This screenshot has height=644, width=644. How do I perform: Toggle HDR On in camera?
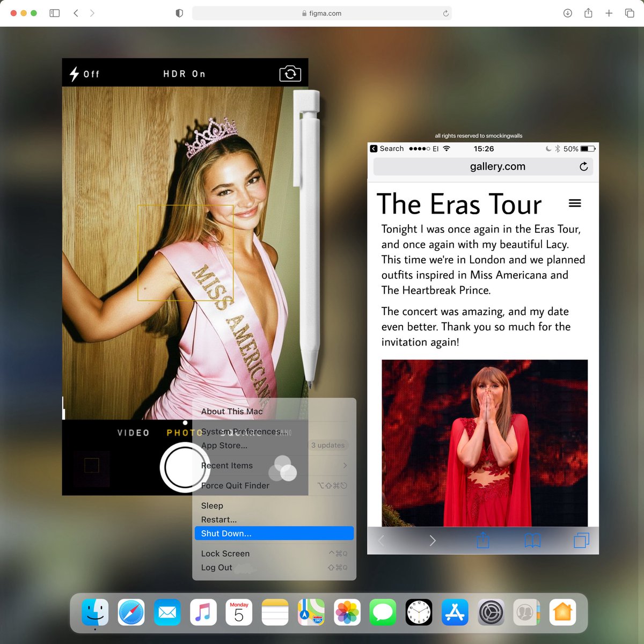click(x=184, y=74)
